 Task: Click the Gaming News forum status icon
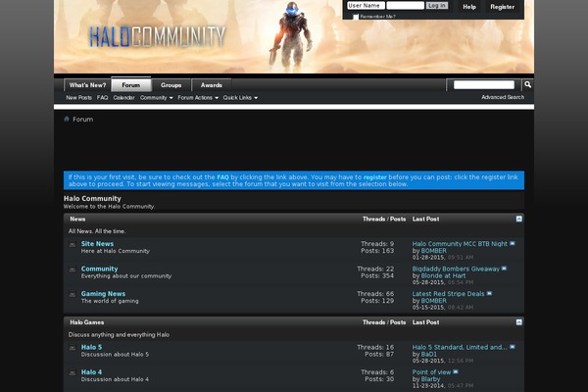coord(73,295)
